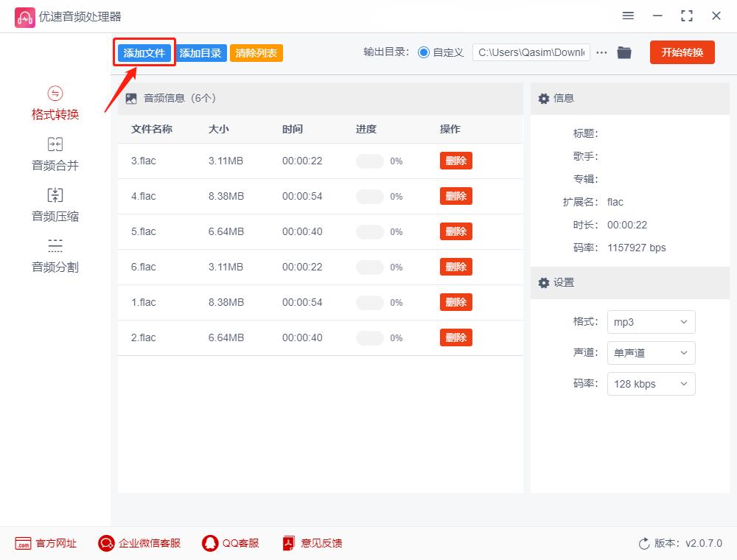
Task: Open the 码率 bitrate dropdown showing 128 kbps
Action: point(651,384)
